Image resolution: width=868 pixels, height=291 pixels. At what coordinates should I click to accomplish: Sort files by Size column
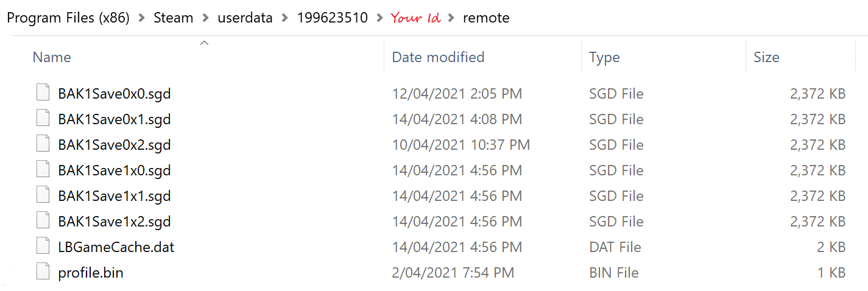click(766, 57)
